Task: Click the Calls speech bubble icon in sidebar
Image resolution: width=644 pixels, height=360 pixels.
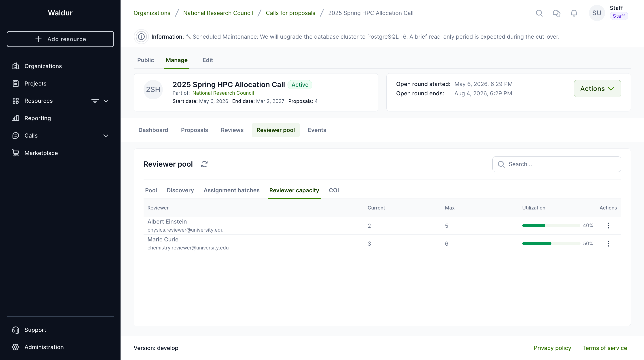Action: [15, 136]
